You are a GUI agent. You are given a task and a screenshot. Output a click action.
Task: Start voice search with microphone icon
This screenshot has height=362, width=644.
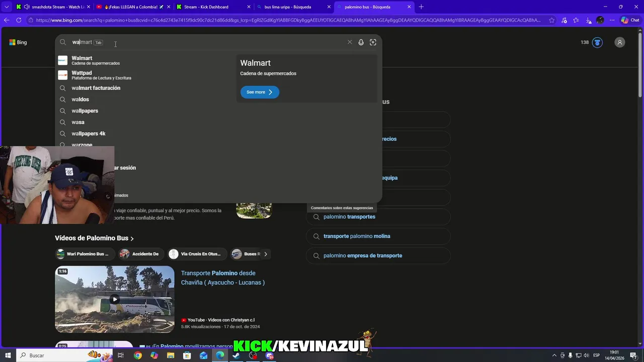[x=361, y=42]
